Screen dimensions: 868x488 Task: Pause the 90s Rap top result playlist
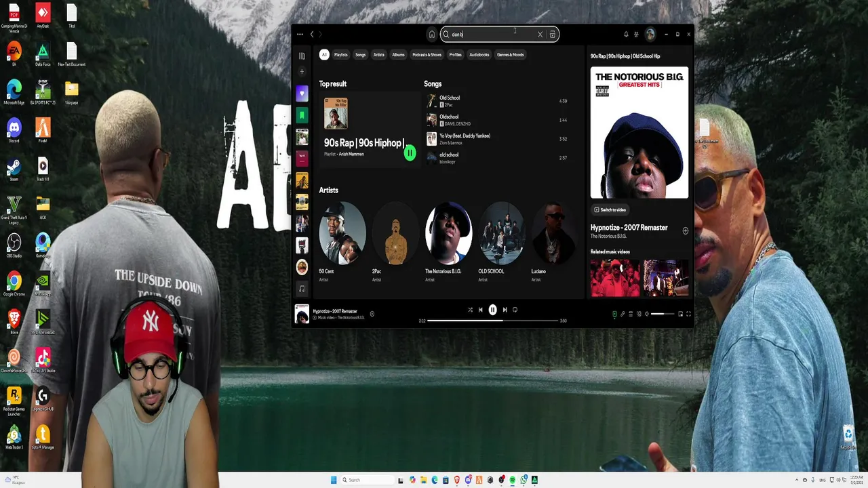click(x=410, y=153)
